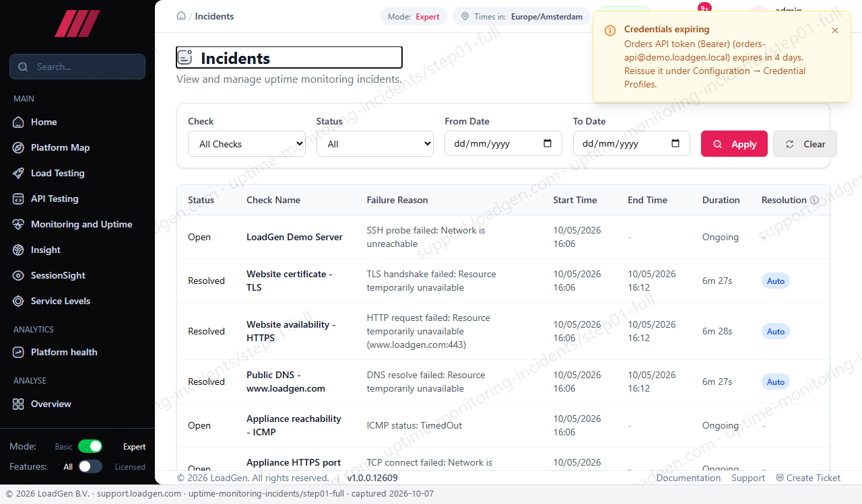Click the From Date input field

point(503,143)
